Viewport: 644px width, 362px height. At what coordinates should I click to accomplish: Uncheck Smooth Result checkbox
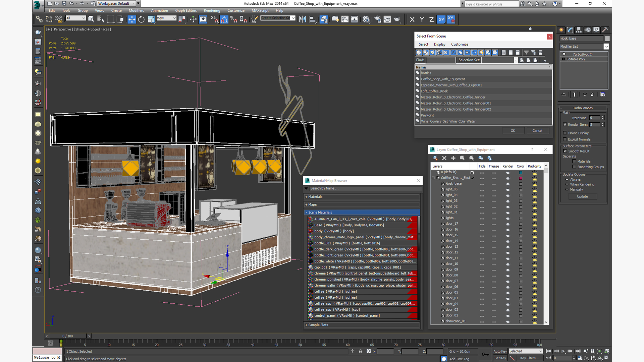coord(565,151)
